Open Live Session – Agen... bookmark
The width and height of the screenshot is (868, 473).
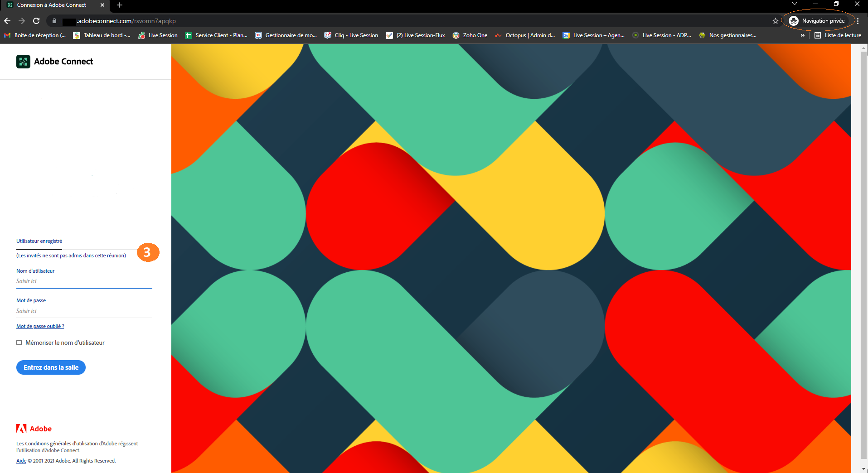point(594,35)
